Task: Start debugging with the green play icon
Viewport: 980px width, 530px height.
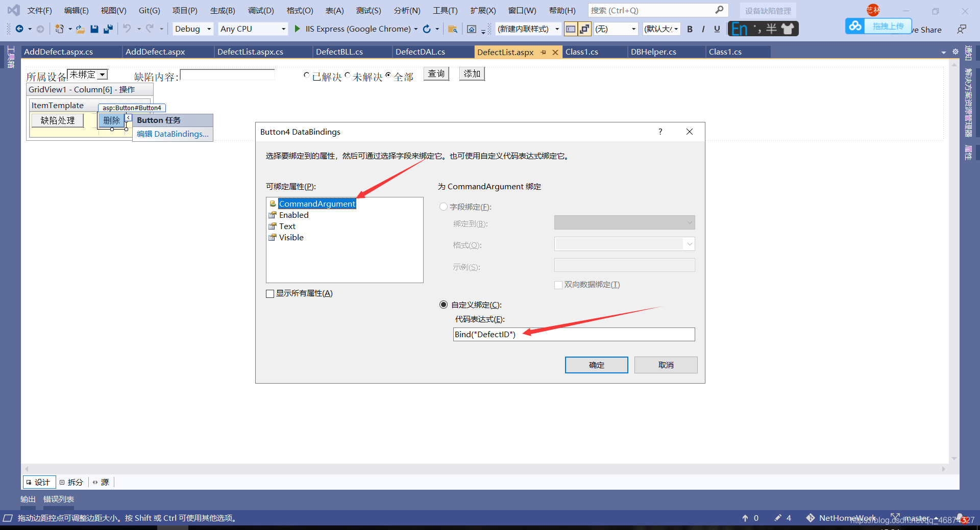Action: (298, 29)
